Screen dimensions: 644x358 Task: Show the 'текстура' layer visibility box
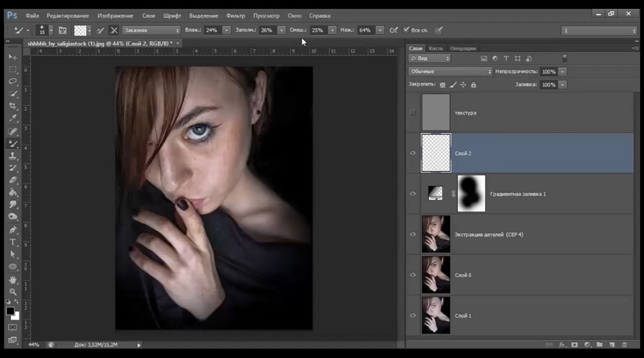[x=413, y=113]
